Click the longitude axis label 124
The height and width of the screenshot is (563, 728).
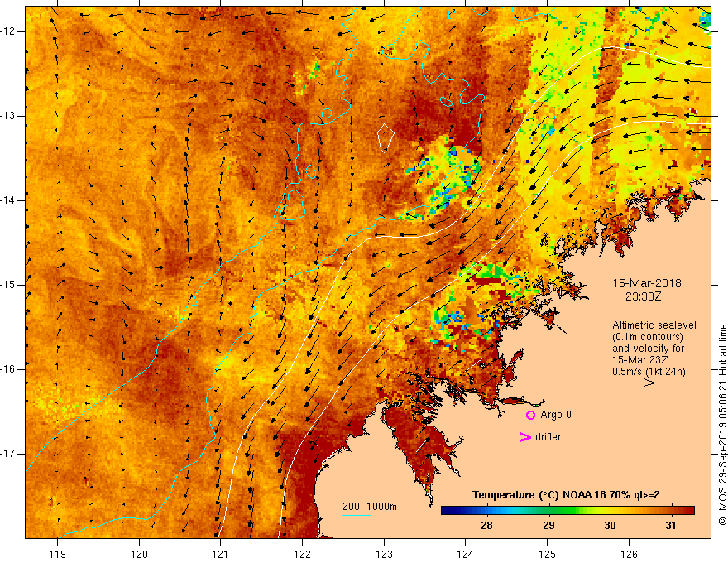[465, 554]
